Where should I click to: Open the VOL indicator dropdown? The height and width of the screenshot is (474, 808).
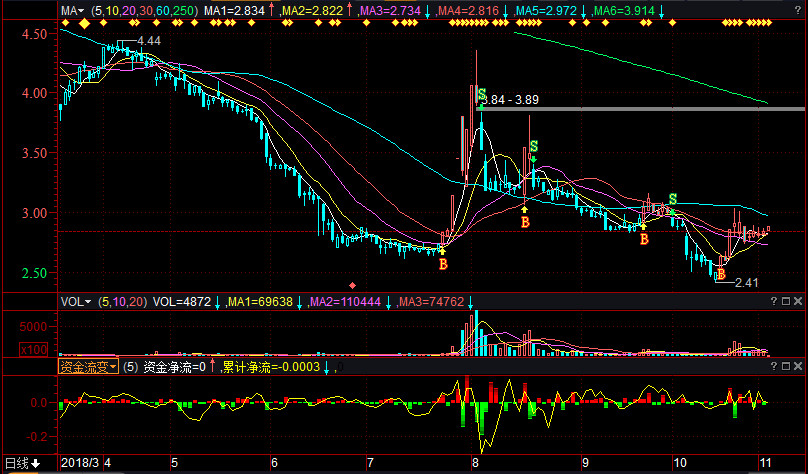point(76,302)
